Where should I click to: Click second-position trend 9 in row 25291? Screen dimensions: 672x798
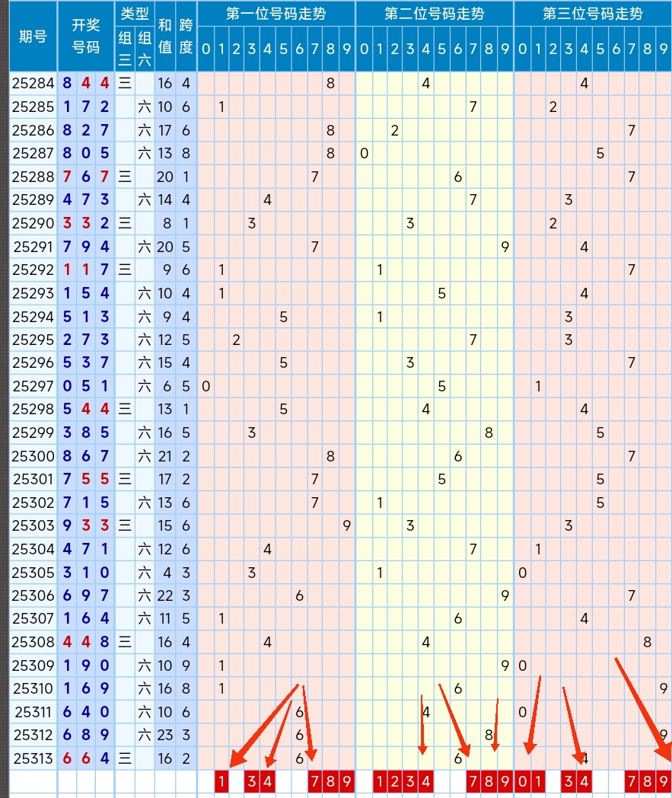[x=505, y=246]
